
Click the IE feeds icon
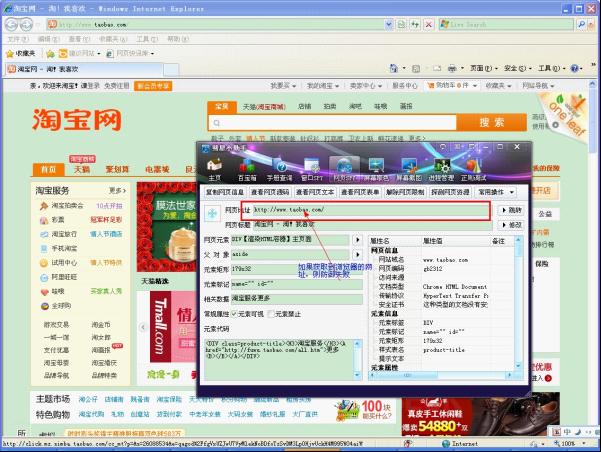(x=416, y=68)
